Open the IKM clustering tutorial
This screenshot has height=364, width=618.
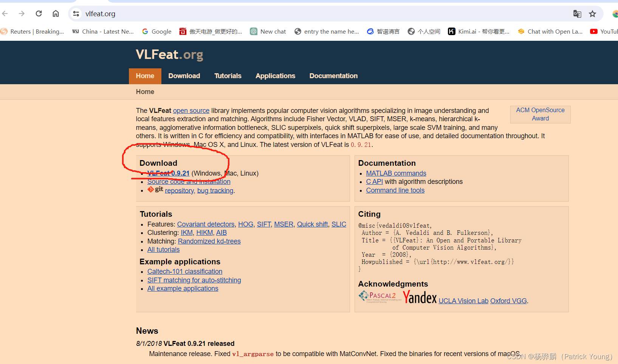[187, 233]
